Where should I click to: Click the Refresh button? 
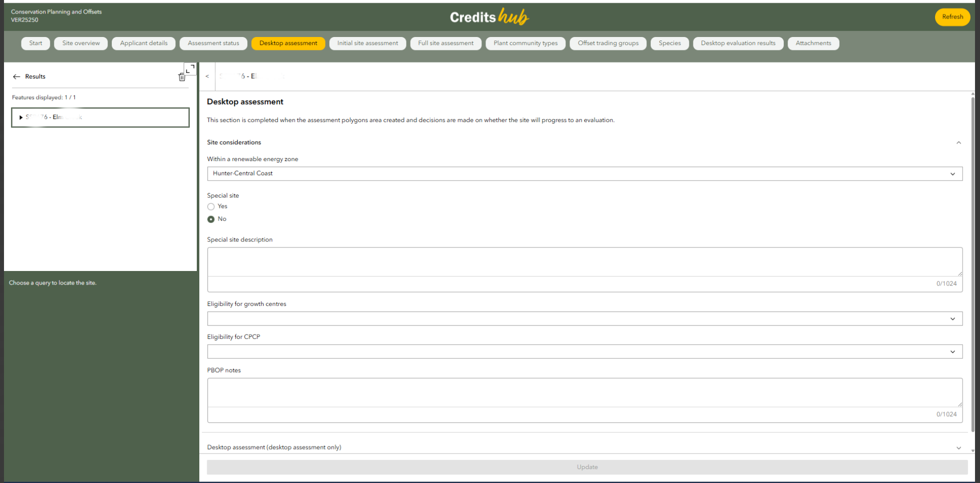pos(953,17)
